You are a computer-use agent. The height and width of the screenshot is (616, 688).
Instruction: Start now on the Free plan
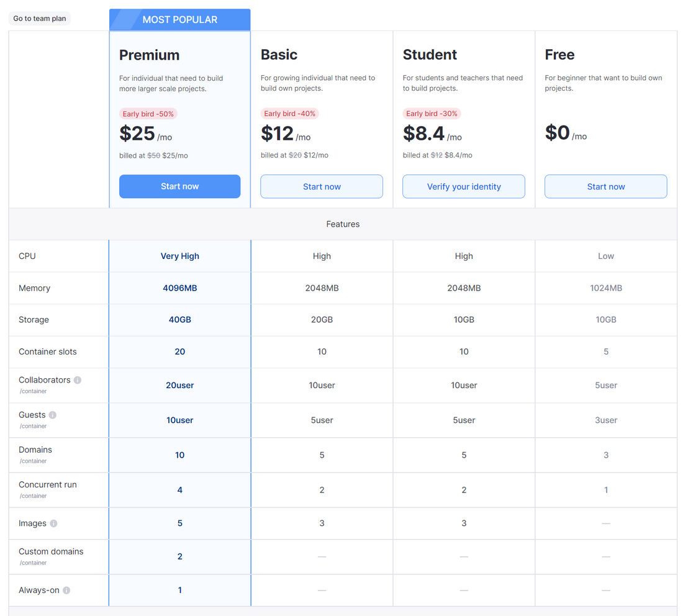606,186
